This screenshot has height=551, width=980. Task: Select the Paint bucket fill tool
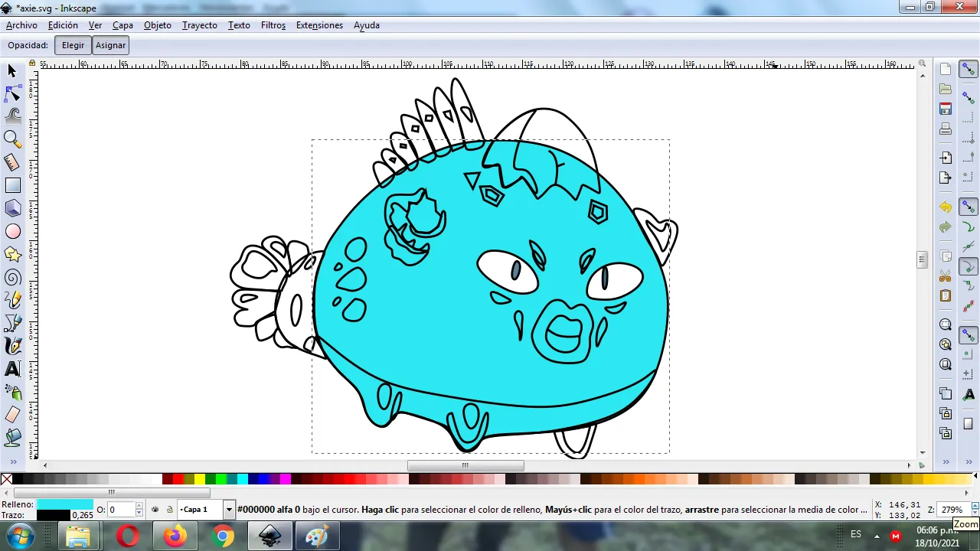(12, 438)
